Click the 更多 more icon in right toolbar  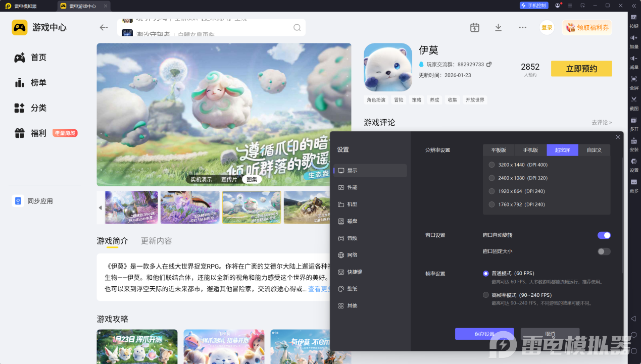(x=634, y=182)
